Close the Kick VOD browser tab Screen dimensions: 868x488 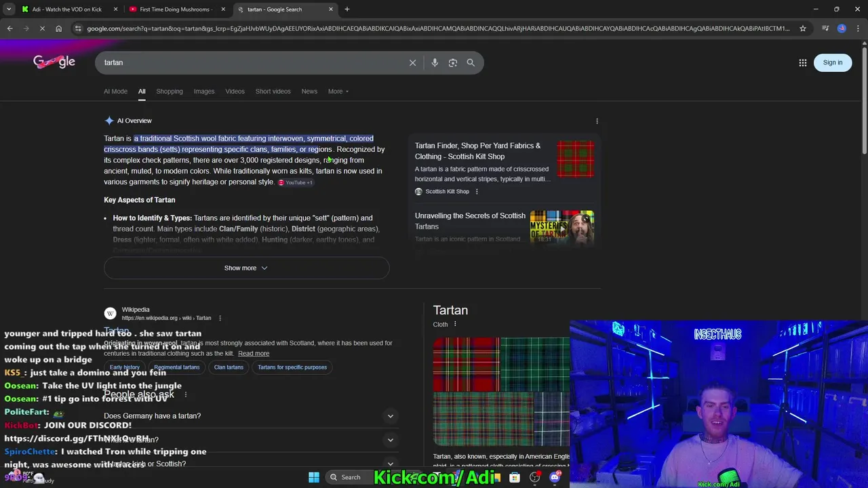115,9
